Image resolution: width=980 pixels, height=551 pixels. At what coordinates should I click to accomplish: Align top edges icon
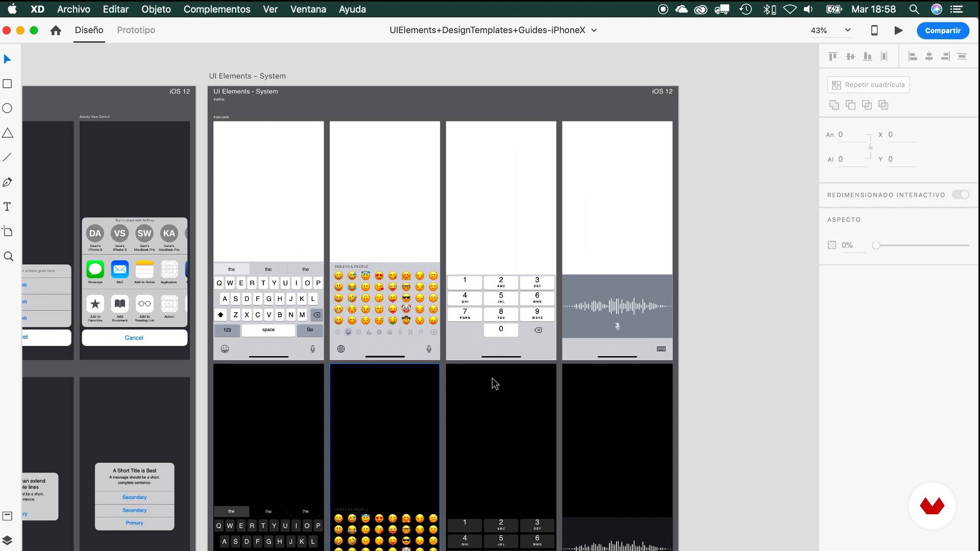click(832, 56)
